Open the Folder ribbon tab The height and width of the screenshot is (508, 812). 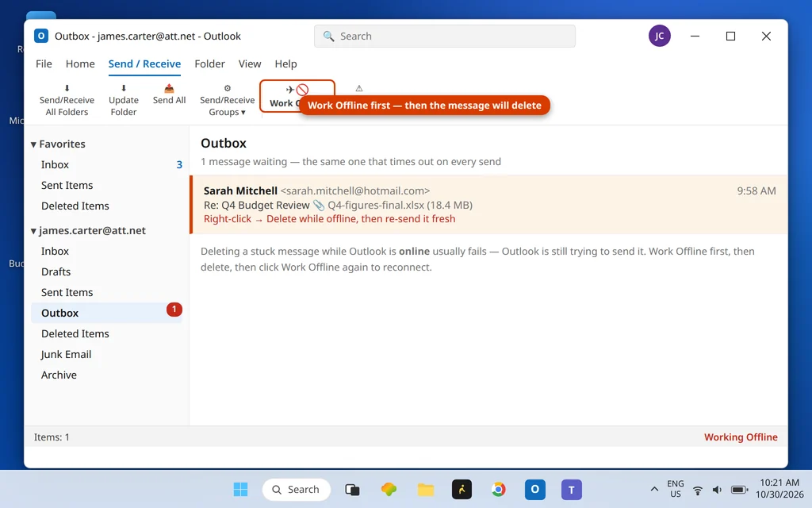pos(209,63)
